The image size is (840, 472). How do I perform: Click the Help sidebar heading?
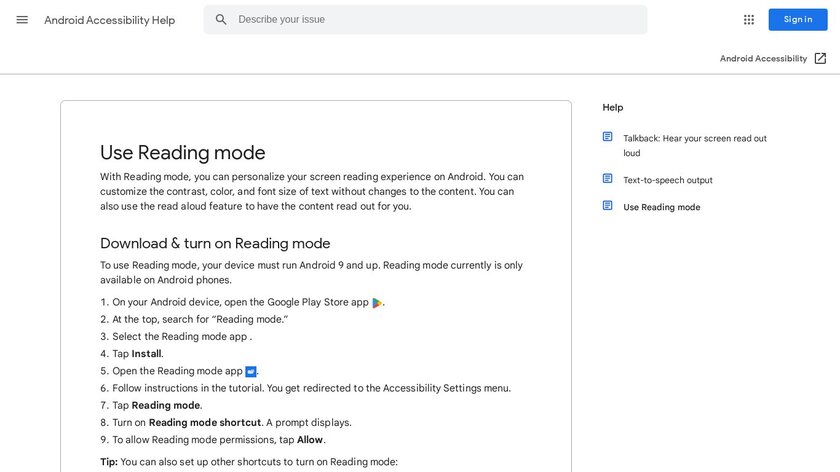pyautogui.click(x=612, y=107)
